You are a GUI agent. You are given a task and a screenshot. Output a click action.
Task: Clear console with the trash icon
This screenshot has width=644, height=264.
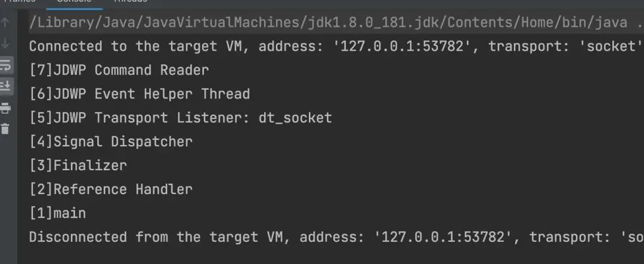5,128
